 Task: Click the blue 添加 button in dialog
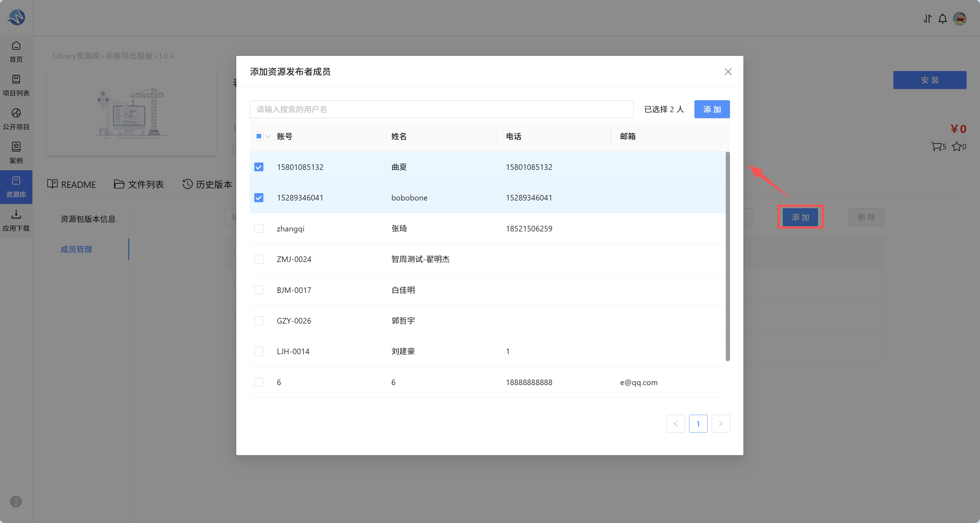(x=712, y=109)
